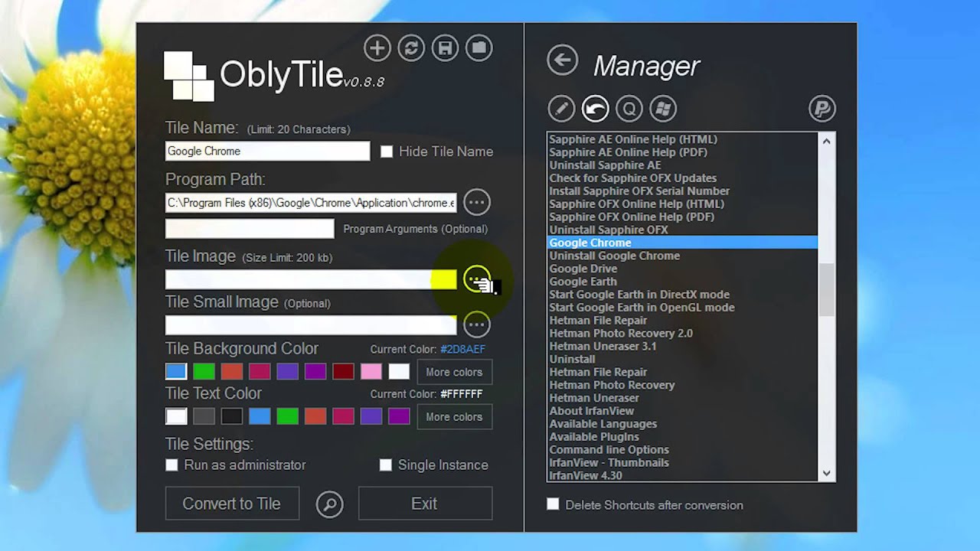
Task: Enable the Hide Tile Name checkbox
Action: pyautogui.click(x=387, y=152)
